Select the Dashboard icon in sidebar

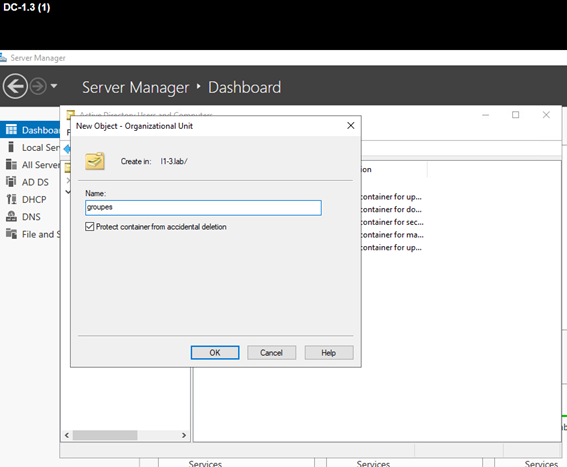[11, 130]
